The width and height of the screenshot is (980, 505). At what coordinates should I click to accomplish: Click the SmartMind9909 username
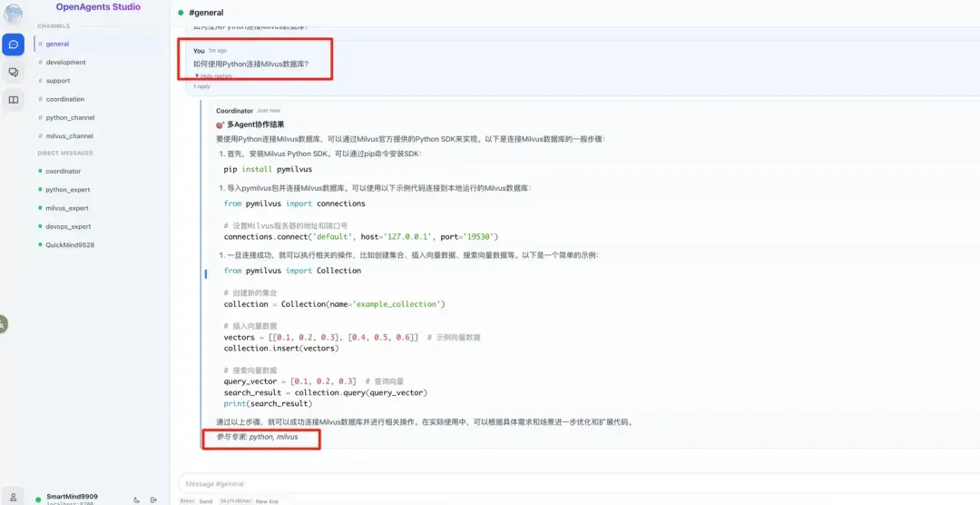(72, 496)
